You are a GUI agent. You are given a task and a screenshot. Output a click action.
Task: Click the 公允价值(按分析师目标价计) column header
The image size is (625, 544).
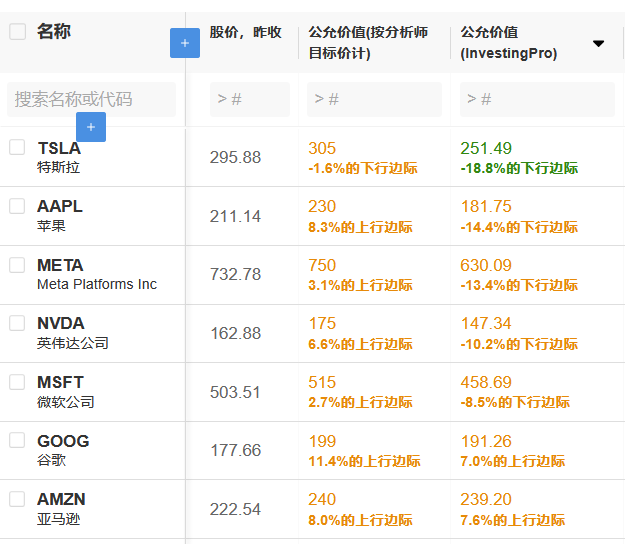click(368, 43)
